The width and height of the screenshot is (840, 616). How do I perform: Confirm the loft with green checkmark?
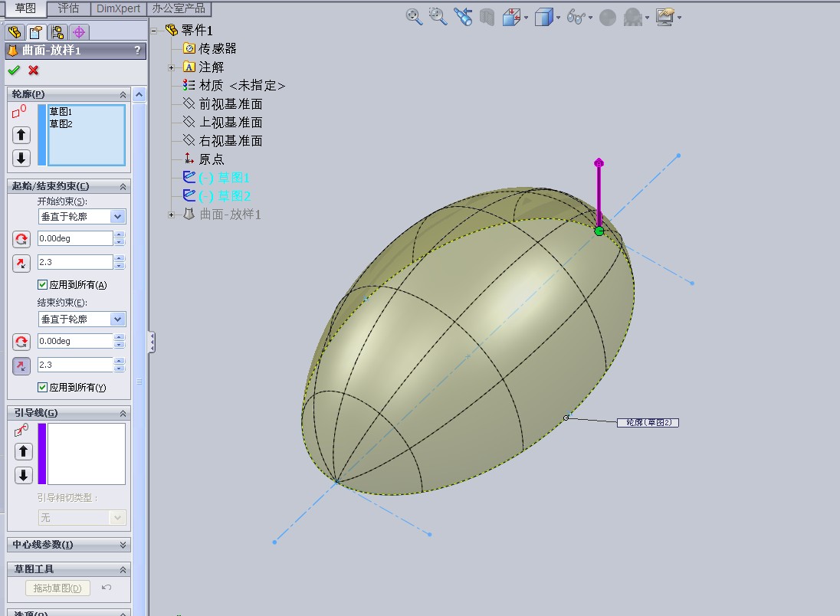click(14, 70)
